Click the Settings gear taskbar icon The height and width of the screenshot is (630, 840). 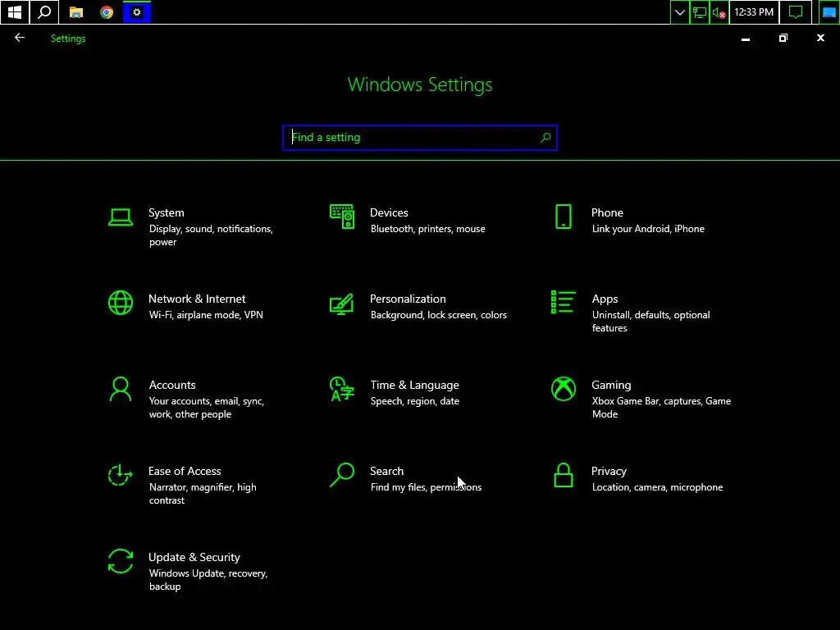point(137,12)
